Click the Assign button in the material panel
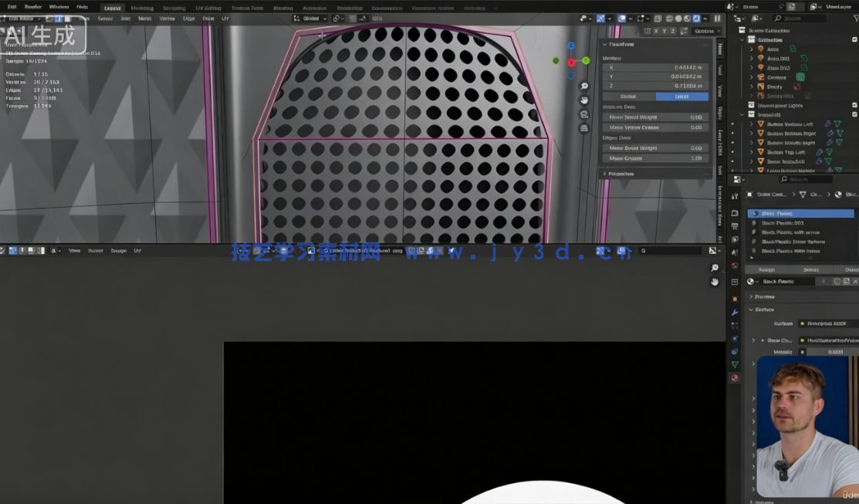 tap(766, 269)
